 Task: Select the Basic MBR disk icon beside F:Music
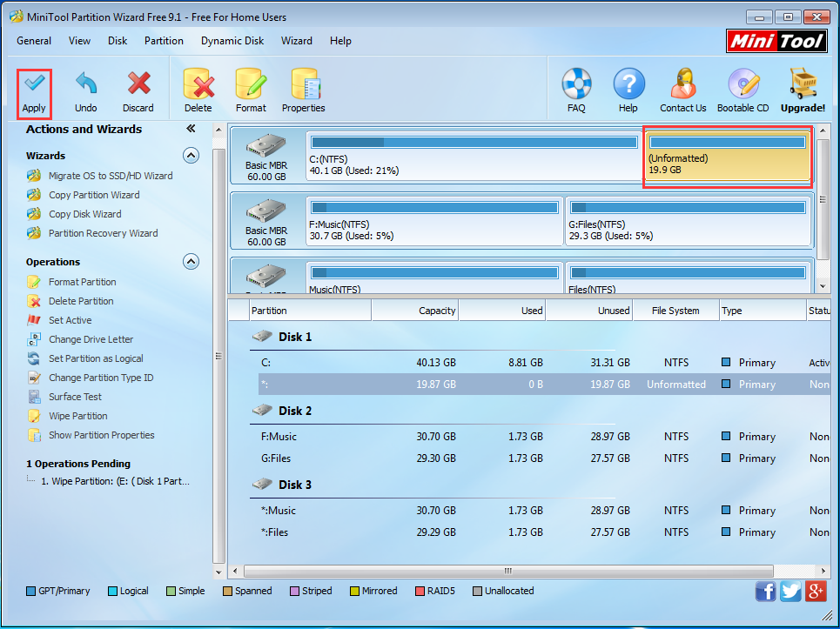coord(265,211)
